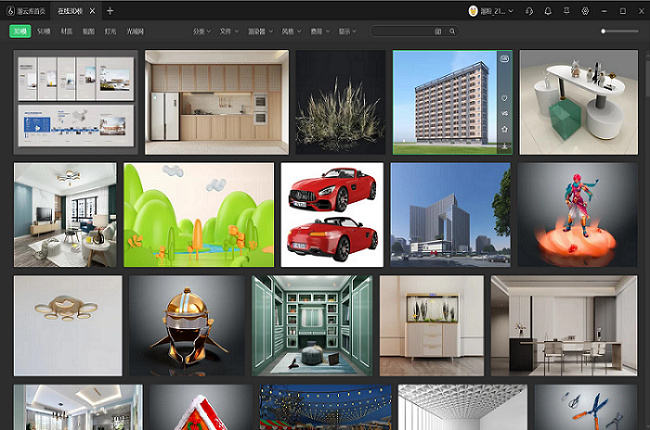The width and height of the screenshot is (650, 430).
Task: Select the SU模 category tab
Action: [44, 32]
